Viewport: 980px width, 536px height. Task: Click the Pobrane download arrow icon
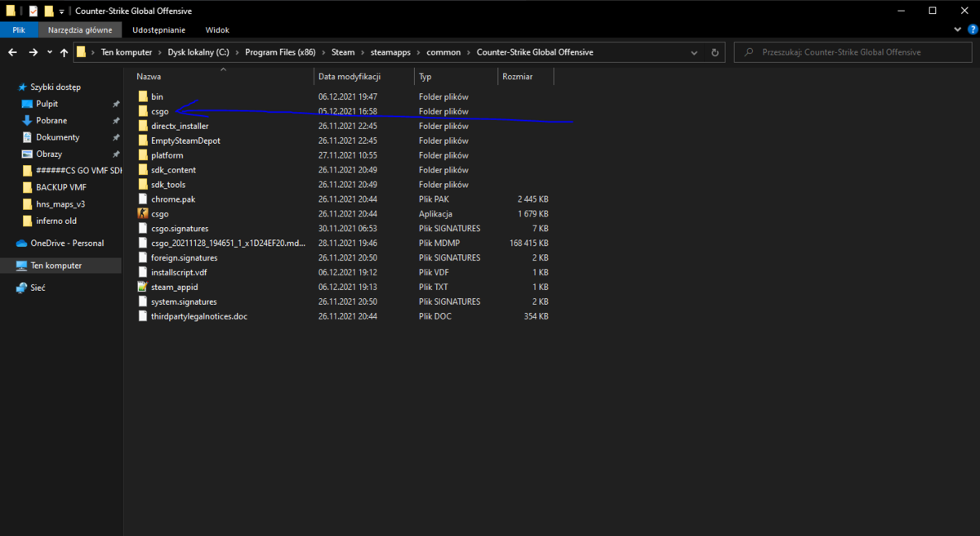[x=27, y=121]
